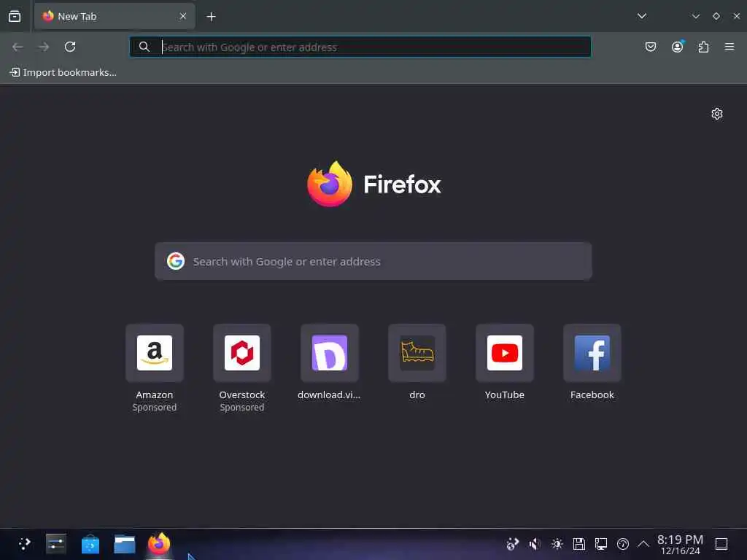Open the updates tray icon
The height and width of the screenshot is (560, 747).
512,544
